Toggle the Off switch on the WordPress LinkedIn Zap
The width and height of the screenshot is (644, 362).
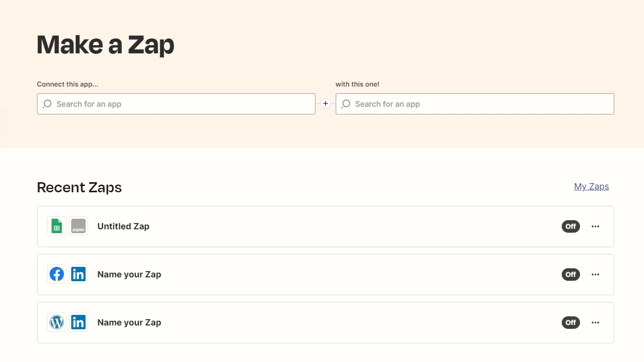tap(571, 323)
